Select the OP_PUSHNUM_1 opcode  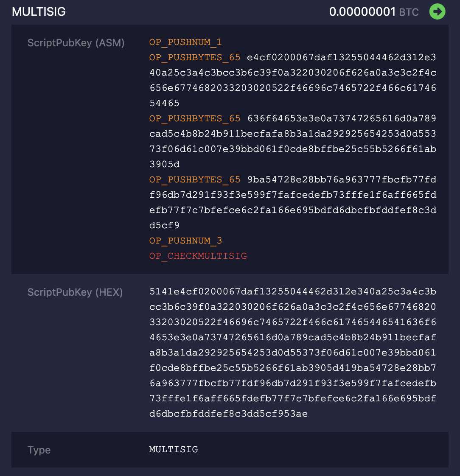[185, 42]
